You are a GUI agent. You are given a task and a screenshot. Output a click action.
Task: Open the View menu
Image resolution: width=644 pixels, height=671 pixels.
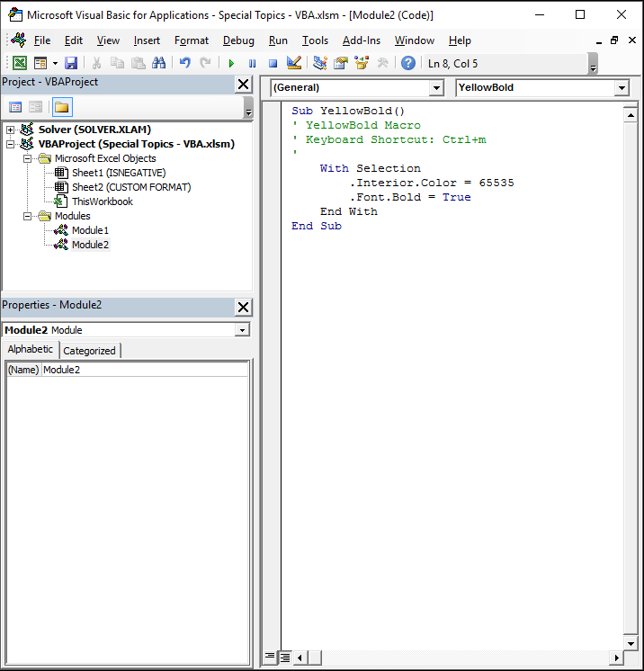[108, 40]
